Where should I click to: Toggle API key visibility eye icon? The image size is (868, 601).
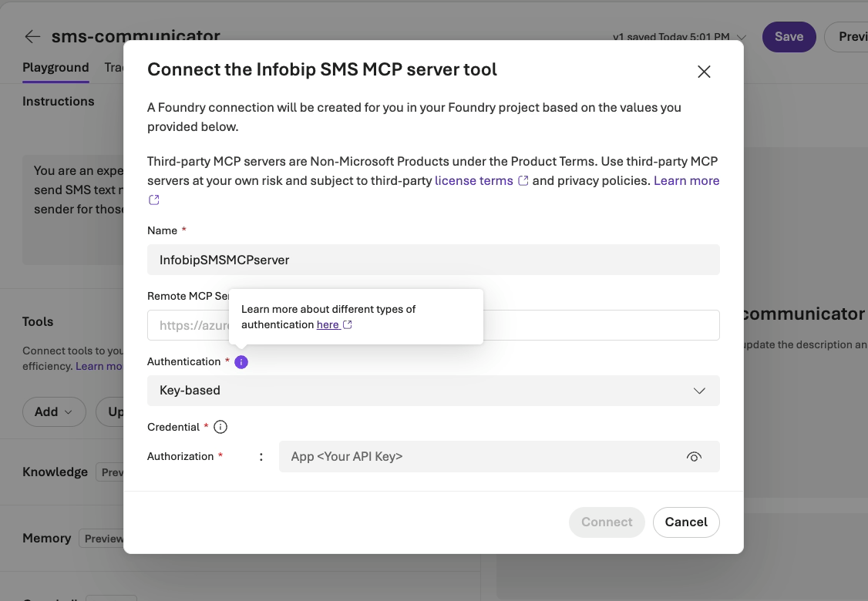(x=694, y=457)
